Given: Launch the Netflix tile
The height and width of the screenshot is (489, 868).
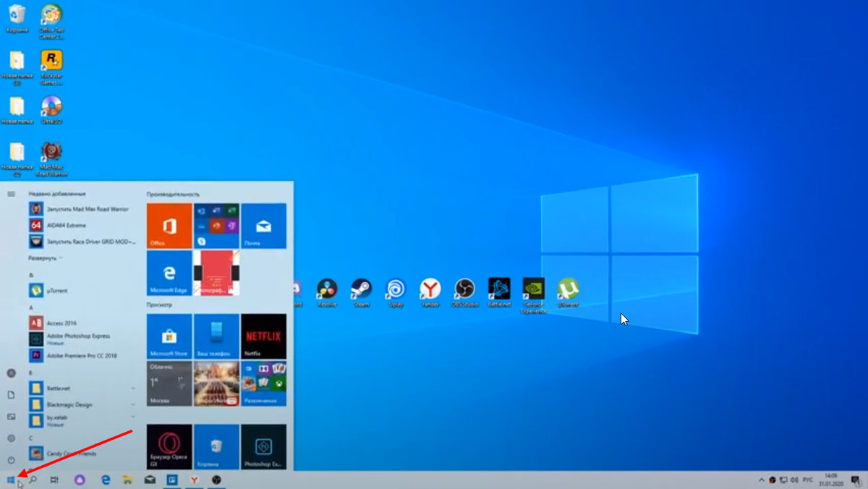Looking at the screenshot, I should (x=263, y=336).
